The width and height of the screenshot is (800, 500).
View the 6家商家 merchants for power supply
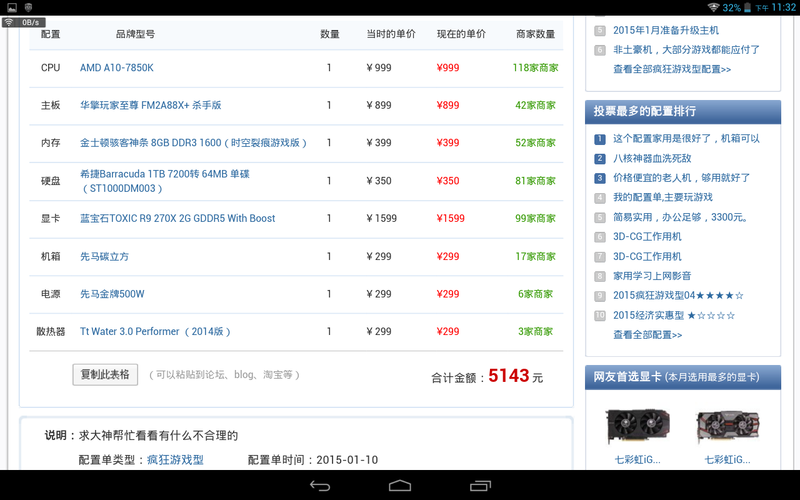[535, 294]
